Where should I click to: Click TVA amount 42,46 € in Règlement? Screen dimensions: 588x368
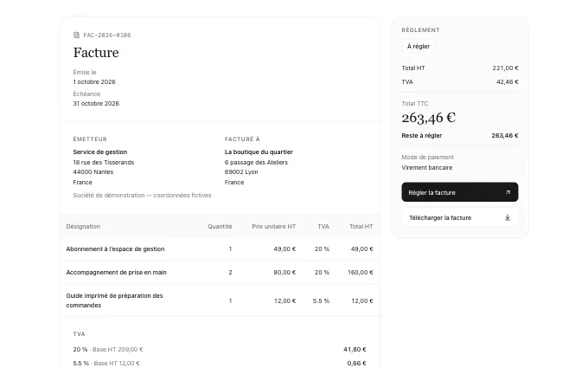(508, 82)
